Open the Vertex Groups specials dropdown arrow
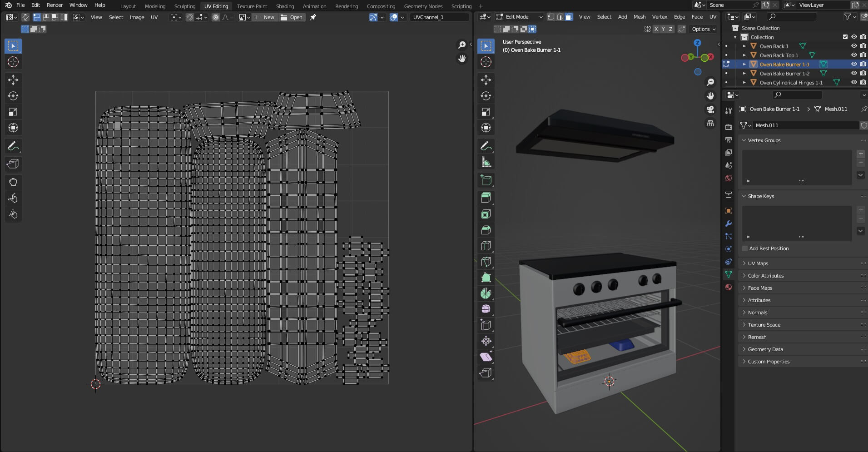The width and height of the screenshot is (868, 452). [x=860, y=175]
